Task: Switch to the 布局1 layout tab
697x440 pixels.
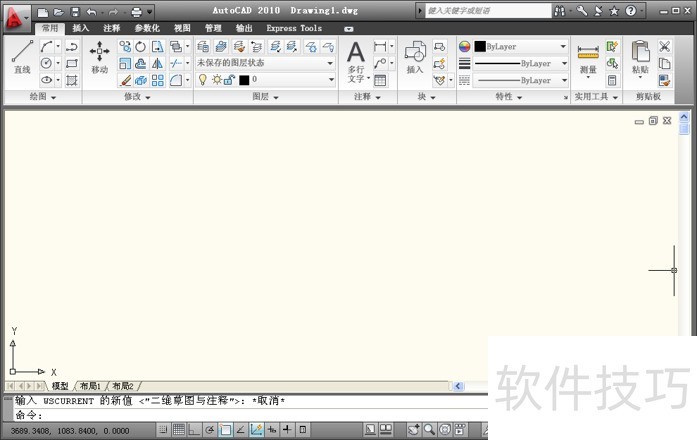Action: click(91, 386)
